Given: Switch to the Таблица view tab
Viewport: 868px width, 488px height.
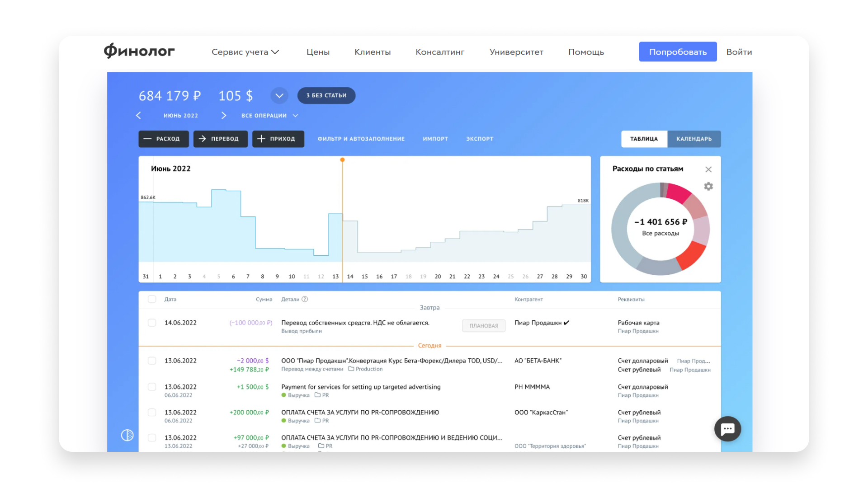Looking at the screenshot, I should (644, 139).
